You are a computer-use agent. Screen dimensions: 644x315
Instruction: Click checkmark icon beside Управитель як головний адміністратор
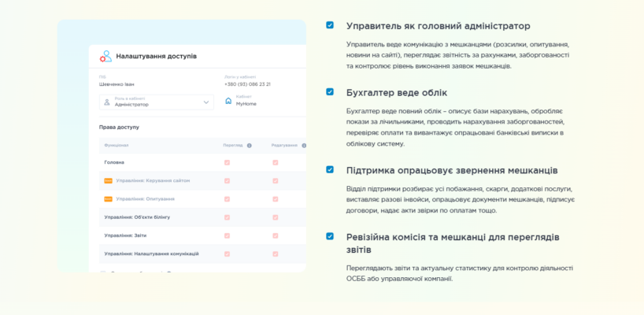330,25
